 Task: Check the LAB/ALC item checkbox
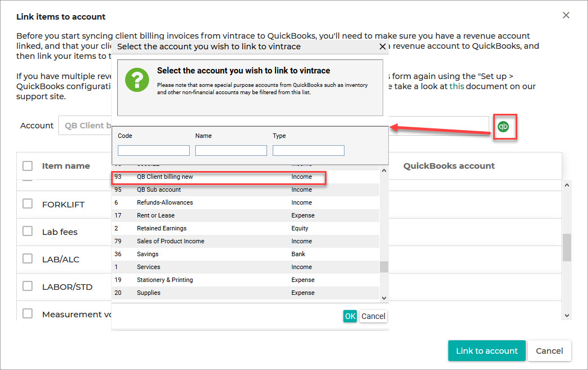point(27,258)
